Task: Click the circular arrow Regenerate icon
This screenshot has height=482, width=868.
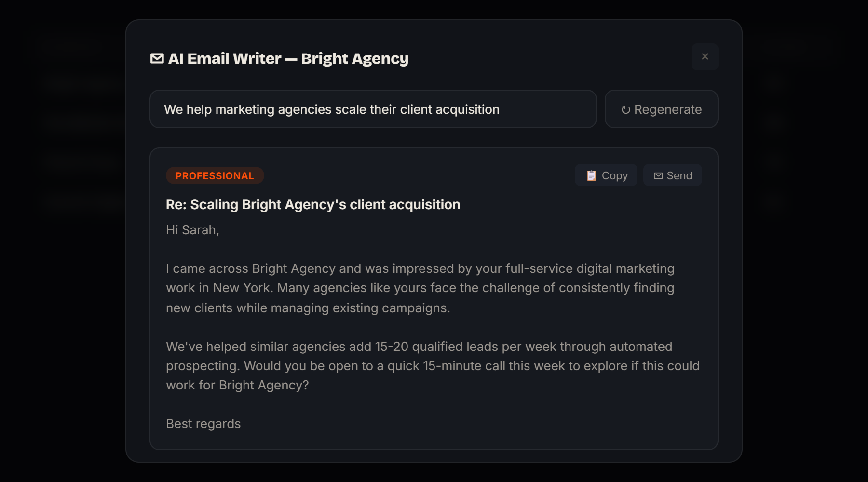Action: (625, 110)
